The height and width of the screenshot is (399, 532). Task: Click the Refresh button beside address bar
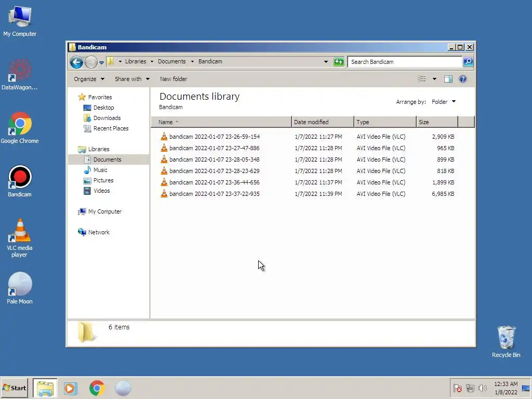[x=339, y=62]
